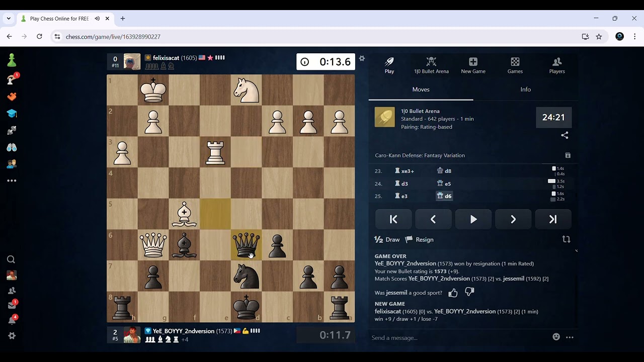Close the Play Chess Online browser tab
Viewport: 644px width, 362px height.
pyautogui.click(x=107, y=19)
